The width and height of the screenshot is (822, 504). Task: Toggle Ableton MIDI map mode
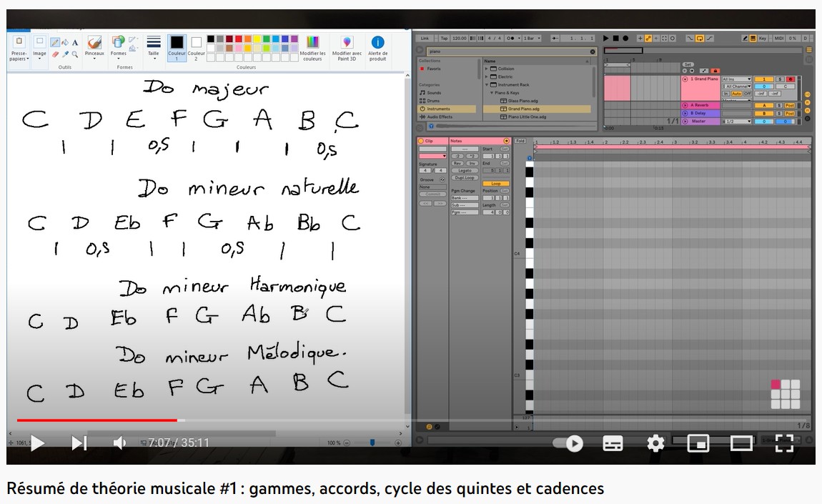click(x=778, y=39)
